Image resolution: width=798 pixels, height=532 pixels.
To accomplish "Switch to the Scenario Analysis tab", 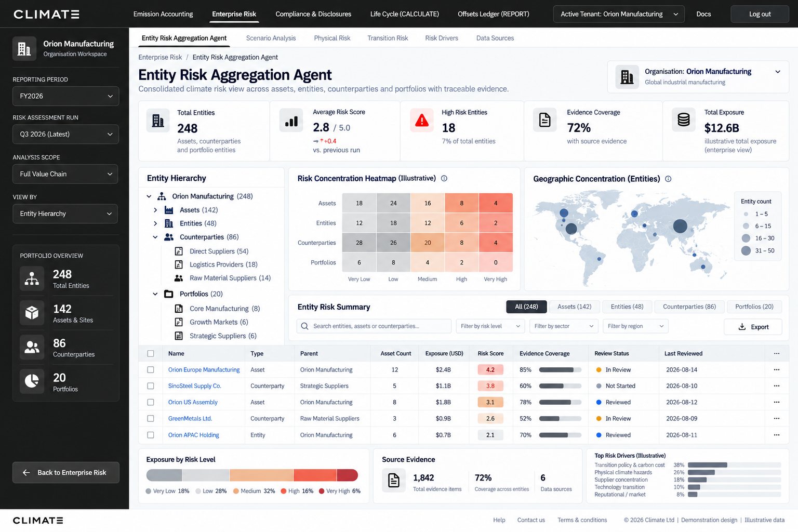I will click(271, 38).
